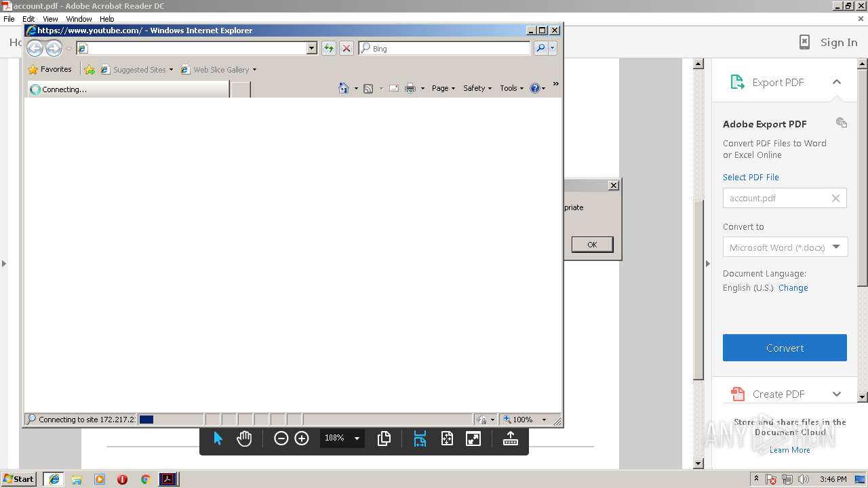Open the IE Tools menu
This screenshot has width=868, height=488.
tap(512, 88)
